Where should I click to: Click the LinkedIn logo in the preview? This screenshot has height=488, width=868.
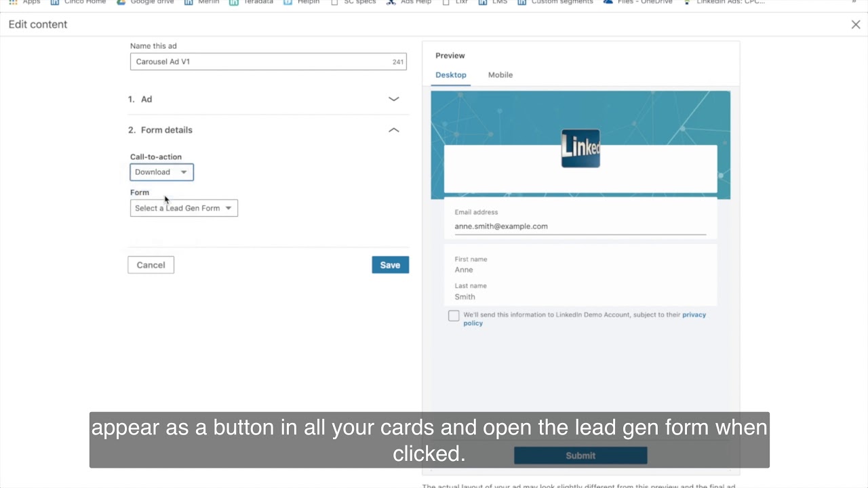tap(580, 148)
